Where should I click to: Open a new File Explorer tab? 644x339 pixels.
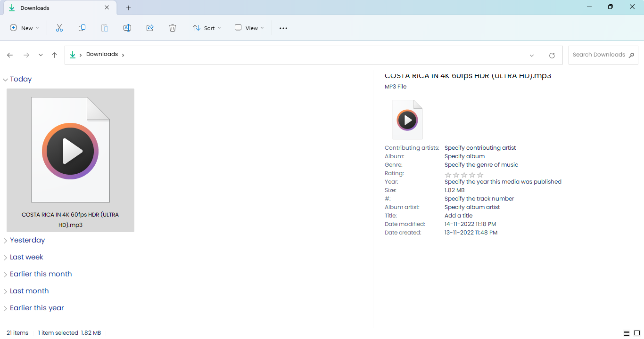(x=128, y=8)
